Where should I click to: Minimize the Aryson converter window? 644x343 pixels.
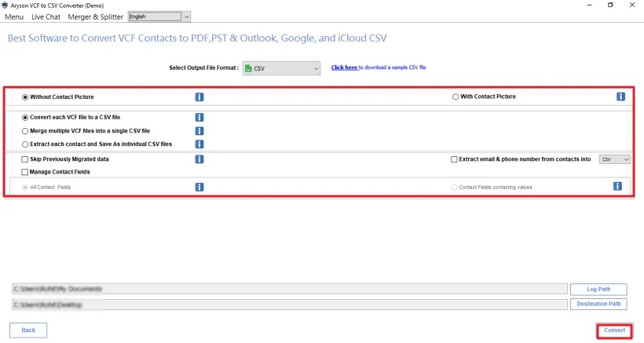click(x=589, y=5)
